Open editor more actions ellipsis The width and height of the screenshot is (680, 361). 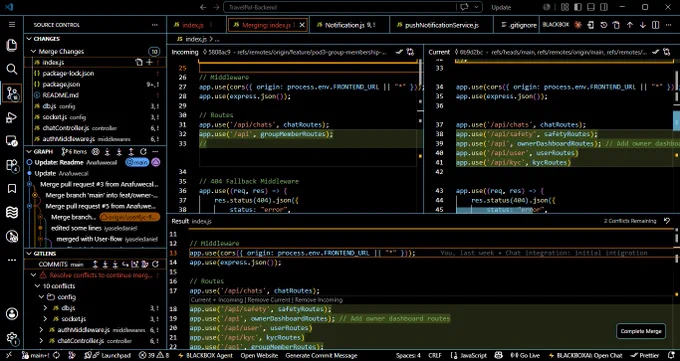(x=668, y=25)
